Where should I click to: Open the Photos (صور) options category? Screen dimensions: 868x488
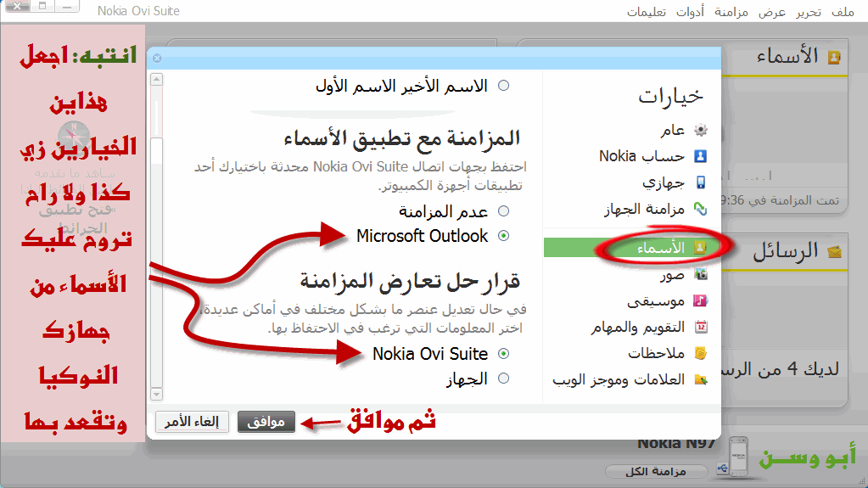(672, 274)
